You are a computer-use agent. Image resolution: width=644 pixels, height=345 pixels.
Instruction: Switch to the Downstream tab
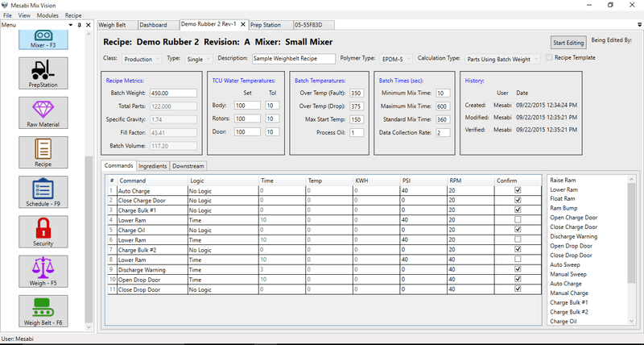coord(188,166)
